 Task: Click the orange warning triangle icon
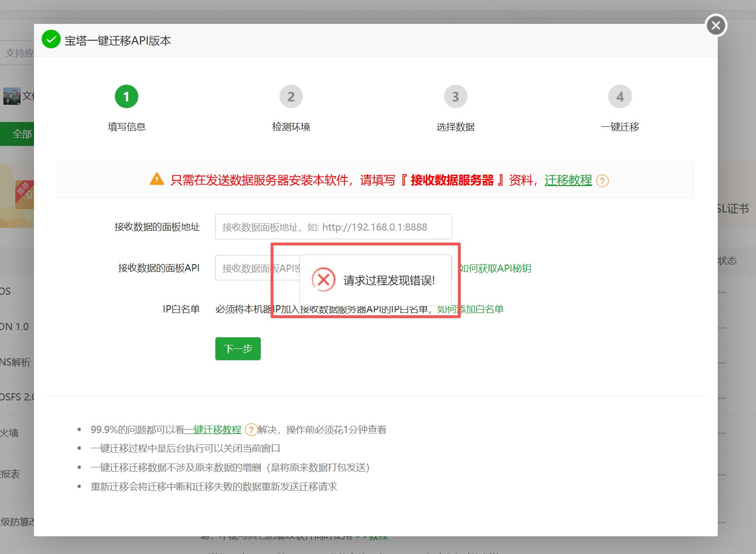(x=157, y=179)
